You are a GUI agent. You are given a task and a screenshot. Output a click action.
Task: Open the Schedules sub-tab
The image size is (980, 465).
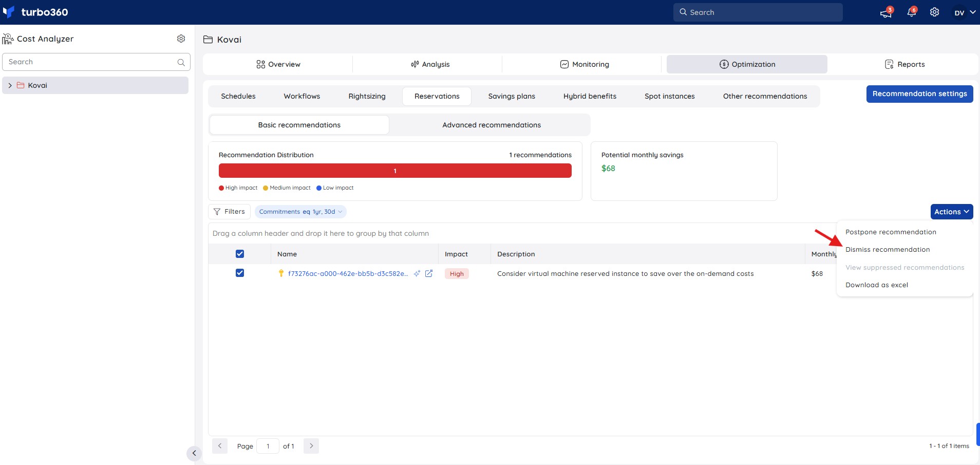238,96
